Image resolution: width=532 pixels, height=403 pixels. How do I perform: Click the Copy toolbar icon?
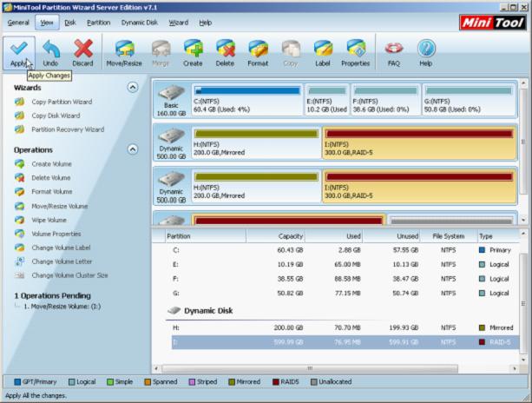(x=291, y=53)
